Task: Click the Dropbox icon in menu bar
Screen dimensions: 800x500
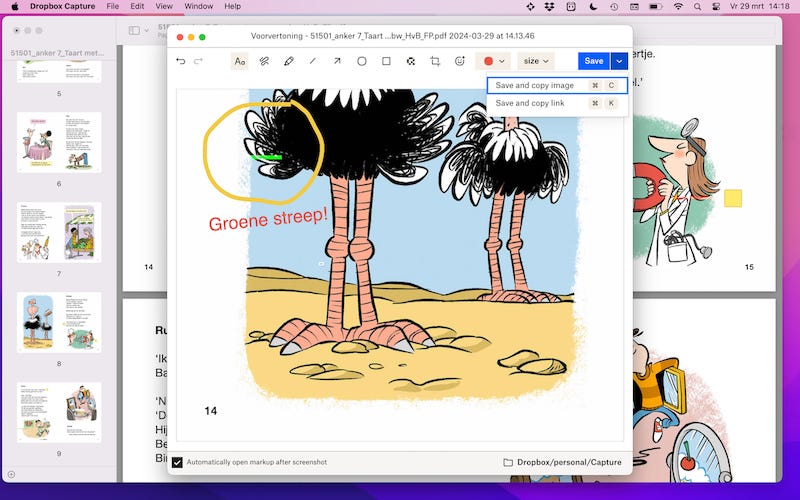Action: tap(549, 7)
